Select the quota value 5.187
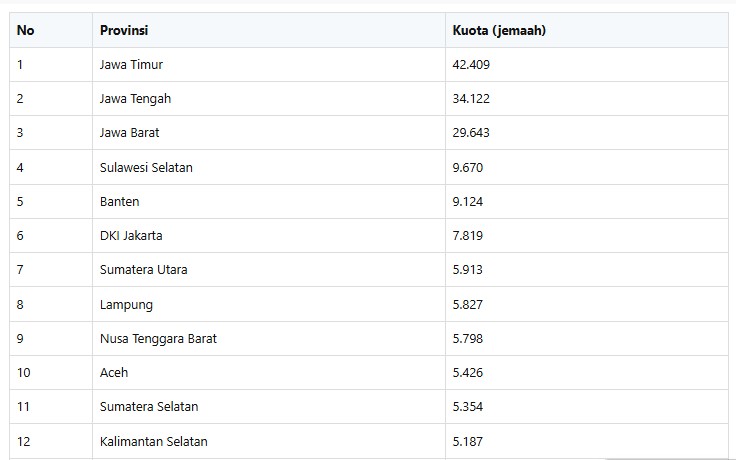 [x=468, y=441]
